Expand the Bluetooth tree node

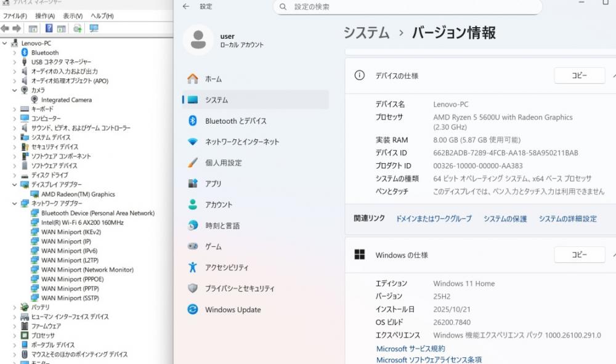pos(15,53)
